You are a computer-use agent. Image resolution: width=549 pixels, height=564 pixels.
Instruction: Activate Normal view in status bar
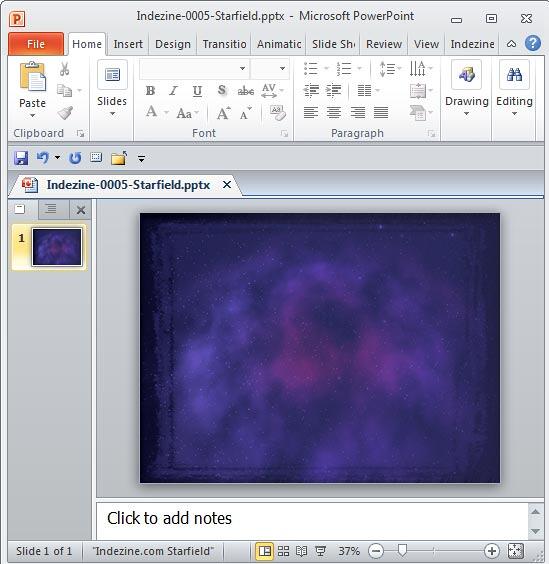[x=265, y=551]
